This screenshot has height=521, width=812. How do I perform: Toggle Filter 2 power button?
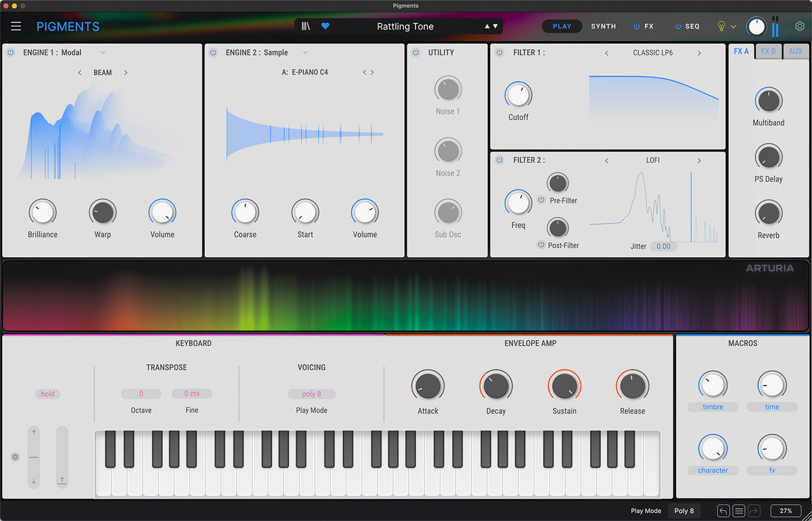tap(499, 160)
